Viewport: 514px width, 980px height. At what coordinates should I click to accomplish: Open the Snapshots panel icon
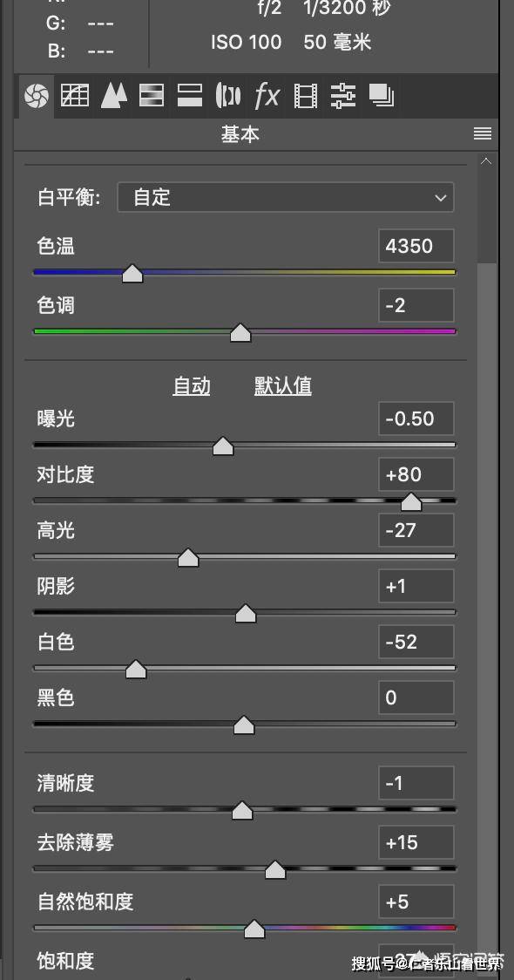pos(381,96)
